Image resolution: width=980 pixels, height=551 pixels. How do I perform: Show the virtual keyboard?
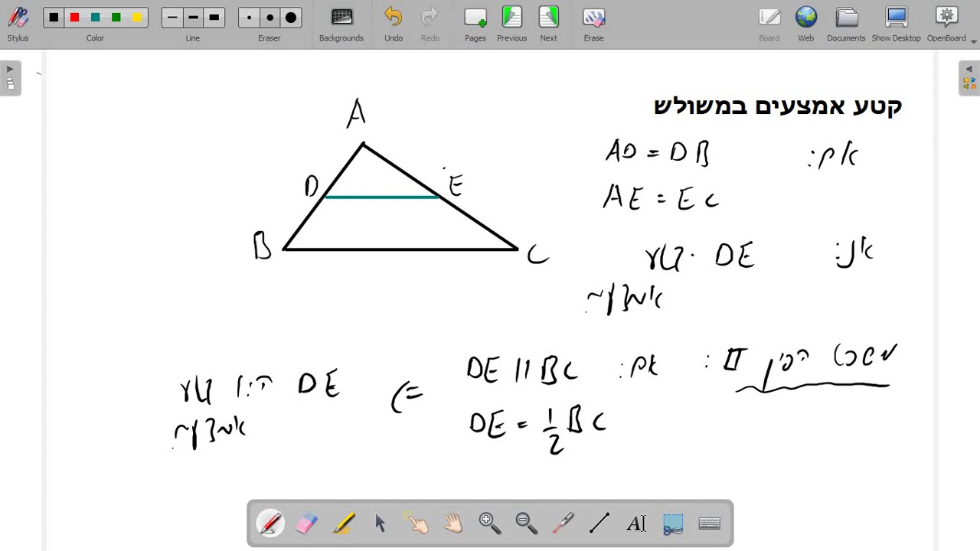click(x=710, y=523)
